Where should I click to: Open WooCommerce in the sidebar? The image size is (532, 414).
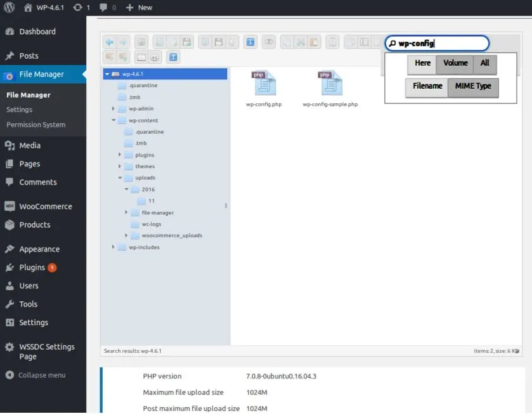click(x=43, y=206)
